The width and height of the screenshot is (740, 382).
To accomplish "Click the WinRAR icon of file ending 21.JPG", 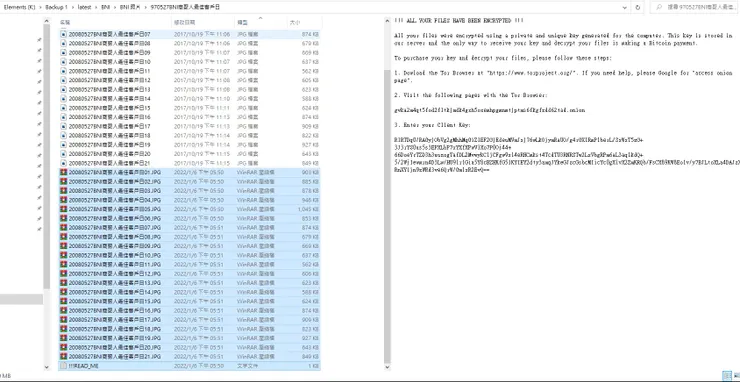I will coord(64,357).
